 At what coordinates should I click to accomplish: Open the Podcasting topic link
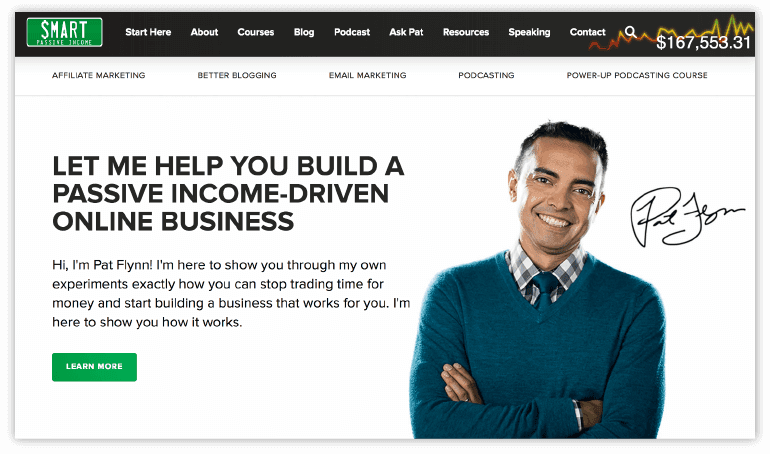486,75
